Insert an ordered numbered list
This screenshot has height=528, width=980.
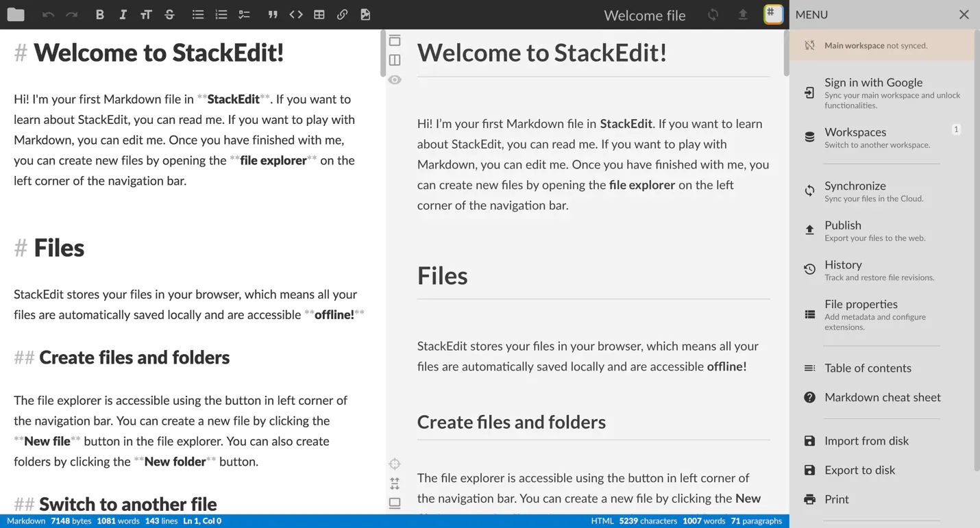221,14
